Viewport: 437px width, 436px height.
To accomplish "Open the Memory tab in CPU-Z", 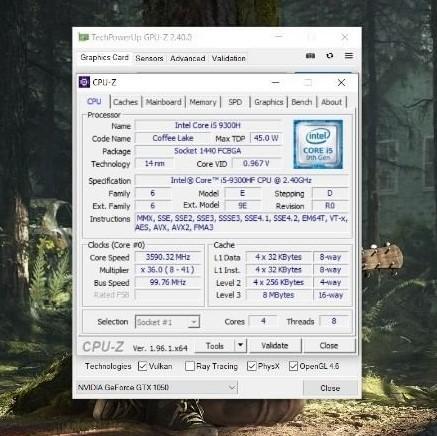I will 203,102.
